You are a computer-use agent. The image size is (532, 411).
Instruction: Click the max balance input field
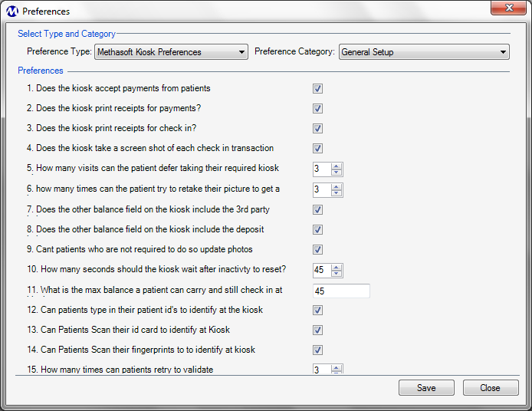[x=341, y=291]
